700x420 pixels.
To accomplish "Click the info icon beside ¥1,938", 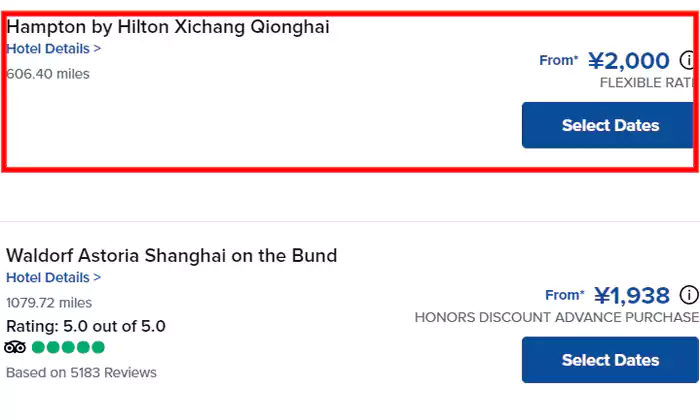I will (688, 295).
